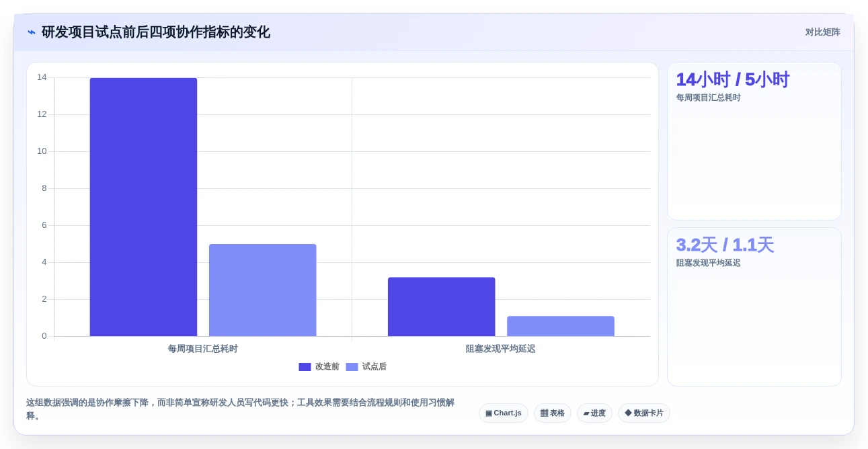Click the 每周项目汇总耗时 card caption
868x449 pixels.
point(709,97)
